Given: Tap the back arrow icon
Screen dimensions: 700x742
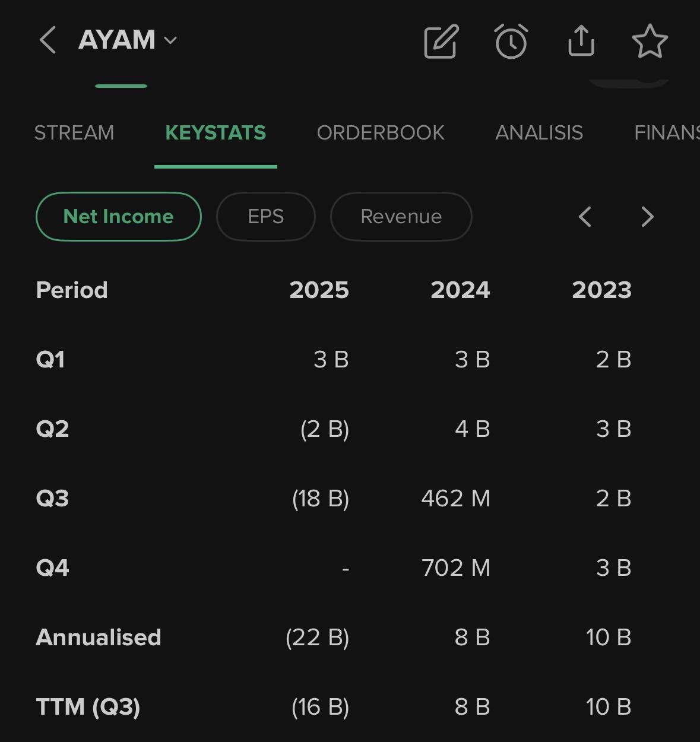Looking at the screenshot, I should 47,40.
